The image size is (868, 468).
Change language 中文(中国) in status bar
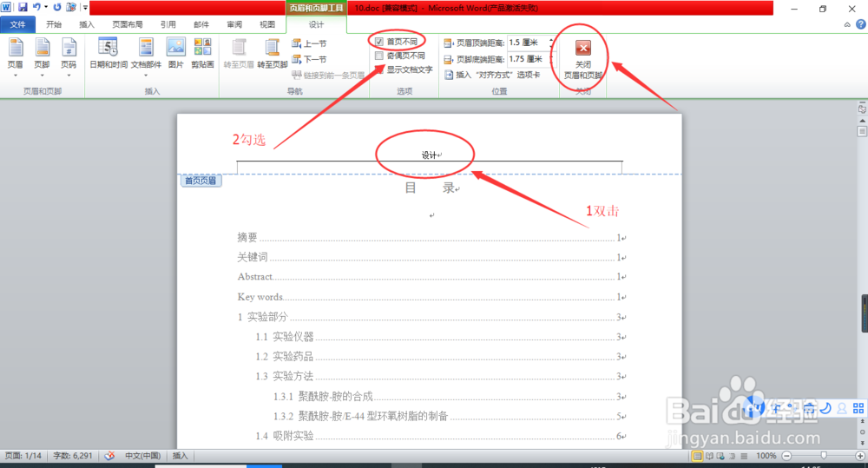(x=143, y=456)
